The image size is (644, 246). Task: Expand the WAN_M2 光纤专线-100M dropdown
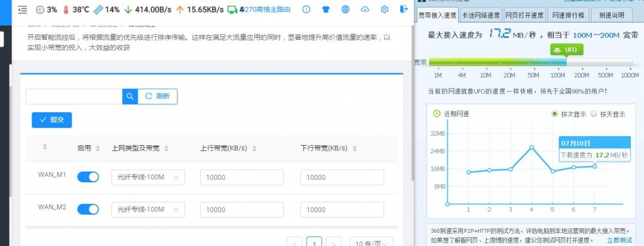(x=148, y=210)
